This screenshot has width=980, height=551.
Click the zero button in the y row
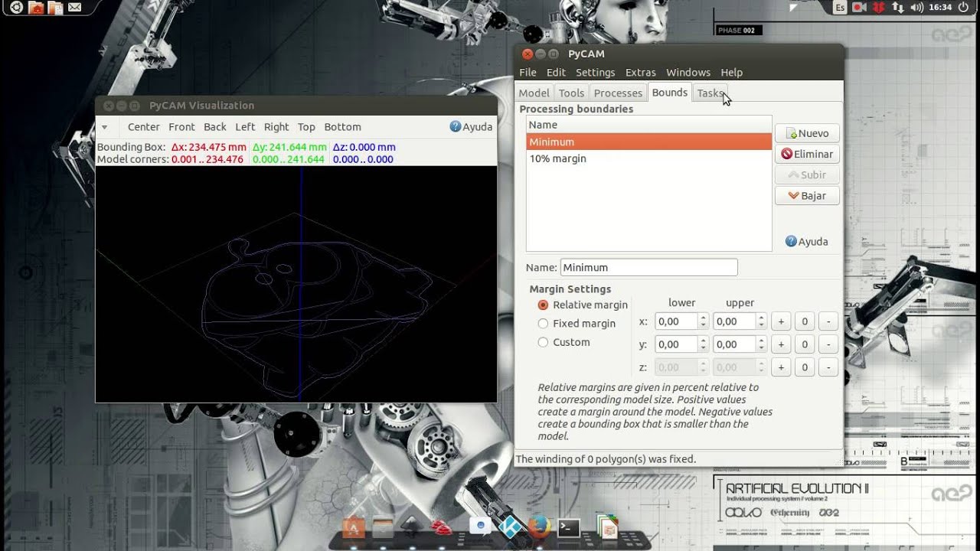pos(804,344)
